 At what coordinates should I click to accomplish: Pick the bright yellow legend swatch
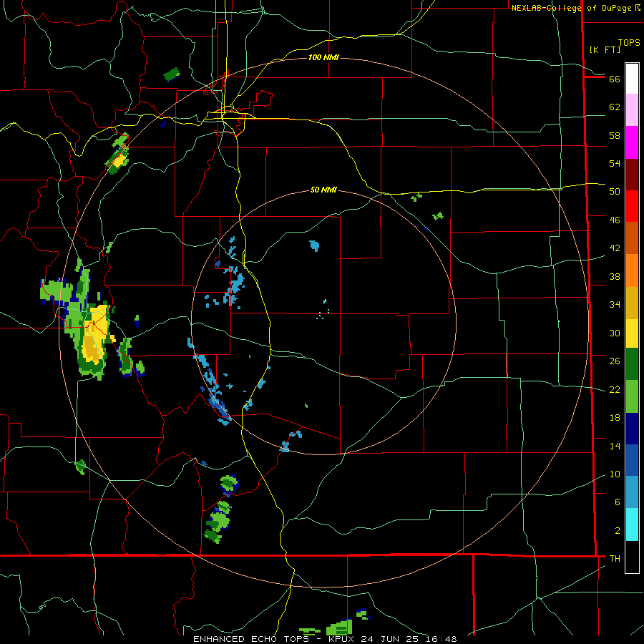tap(632, 333)
